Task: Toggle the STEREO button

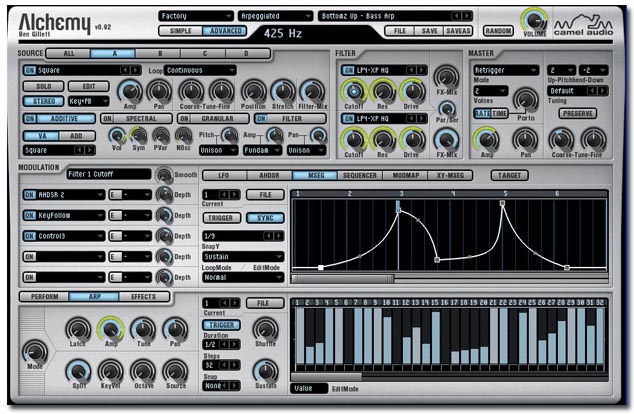Action: click(x=44, y=101)
